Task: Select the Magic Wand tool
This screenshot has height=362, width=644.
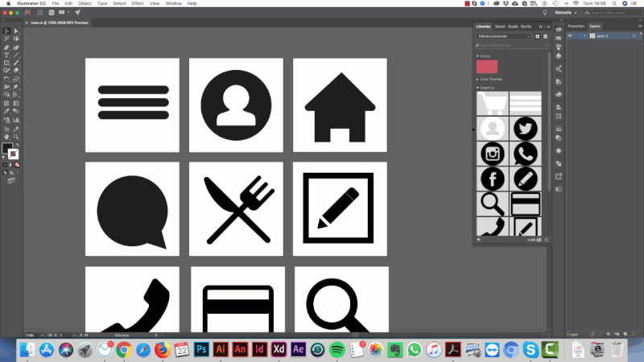Action: [6, 39]
